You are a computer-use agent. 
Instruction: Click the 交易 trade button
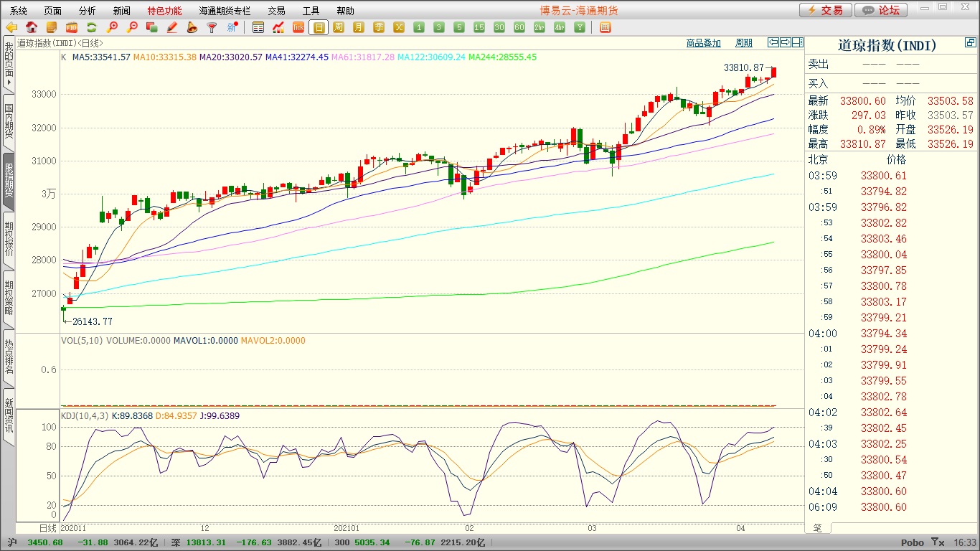[x=826, y=10]
